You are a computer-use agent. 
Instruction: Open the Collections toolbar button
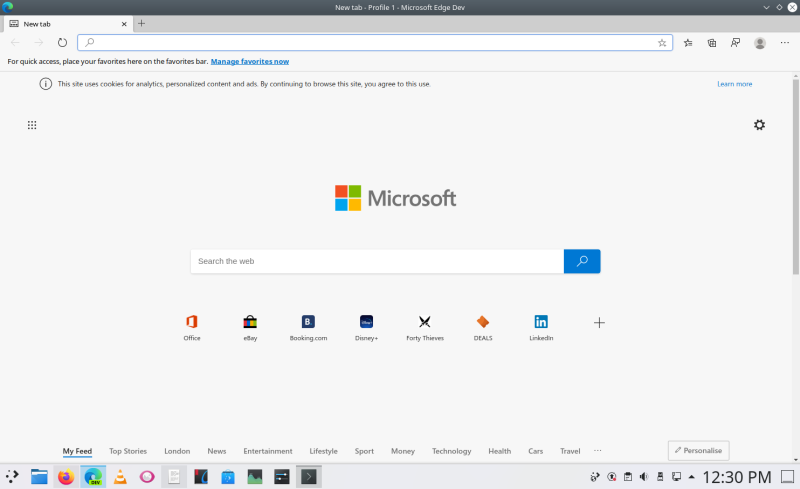(712, 43)
